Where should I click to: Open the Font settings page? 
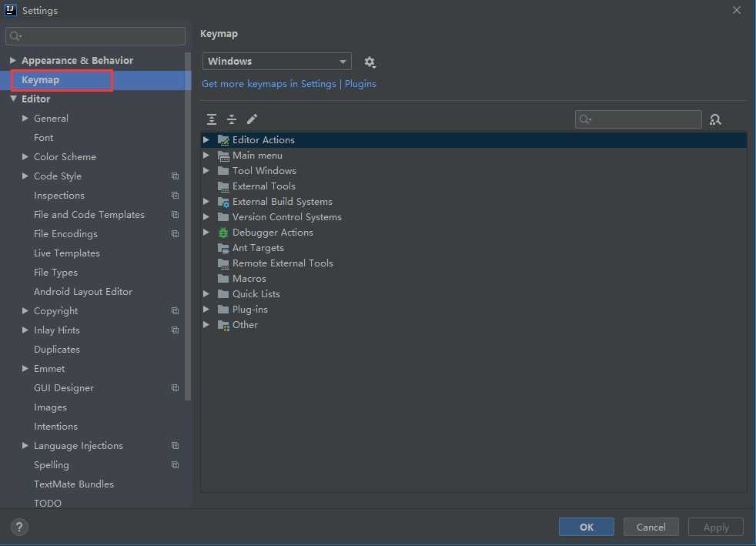pyautogui.click(x=43, y=138)
